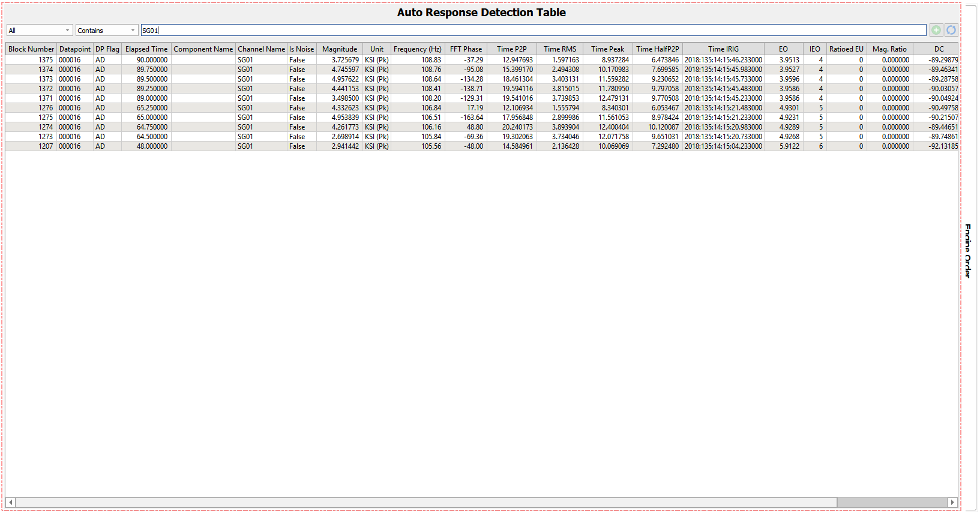Viewport: 980px width, 514px height.
Task: Click the Channel Name column header
Action: 261,49
